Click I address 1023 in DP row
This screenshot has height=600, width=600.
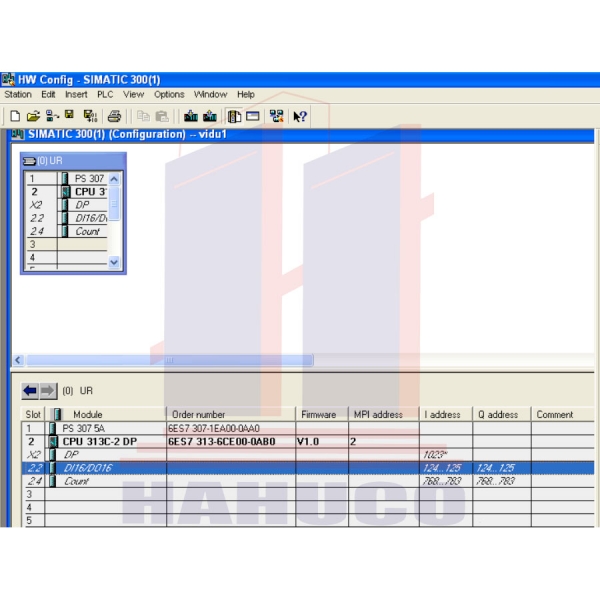click(x=435, y=455)
